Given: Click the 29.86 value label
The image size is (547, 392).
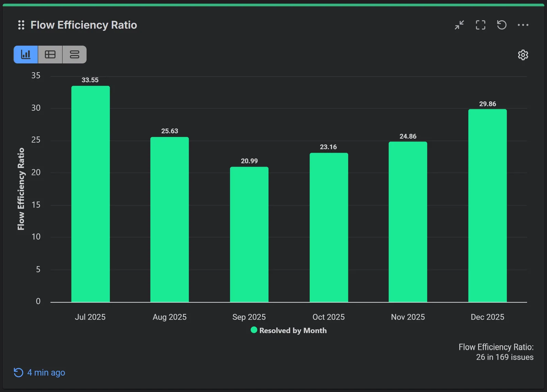Looking at the screenshot, I should click(488, 104).
